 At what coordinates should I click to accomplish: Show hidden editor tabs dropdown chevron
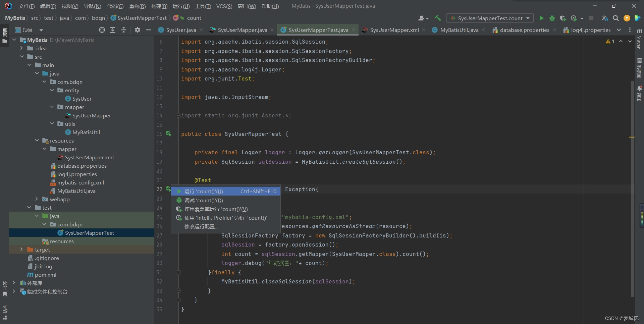click(x=619, y=30)
